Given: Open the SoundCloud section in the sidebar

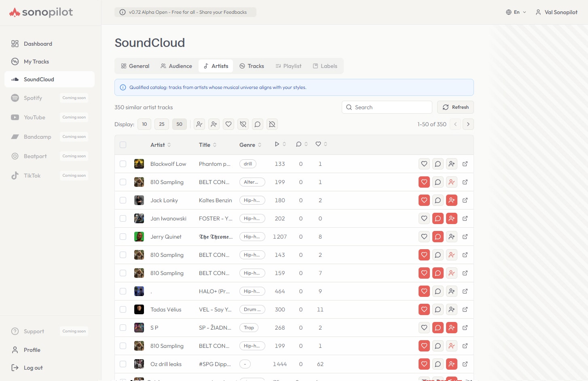Looking at the screenshot, I should (x=39, y=79).
